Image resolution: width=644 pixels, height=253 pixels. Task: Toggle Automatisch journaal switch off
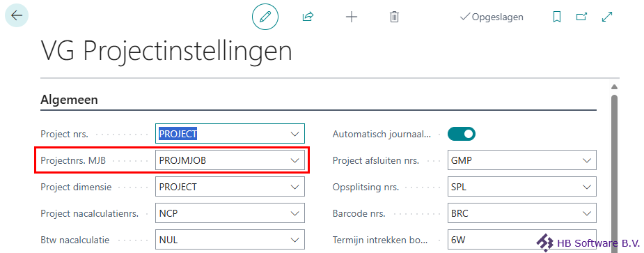click(x=461, y=134)
